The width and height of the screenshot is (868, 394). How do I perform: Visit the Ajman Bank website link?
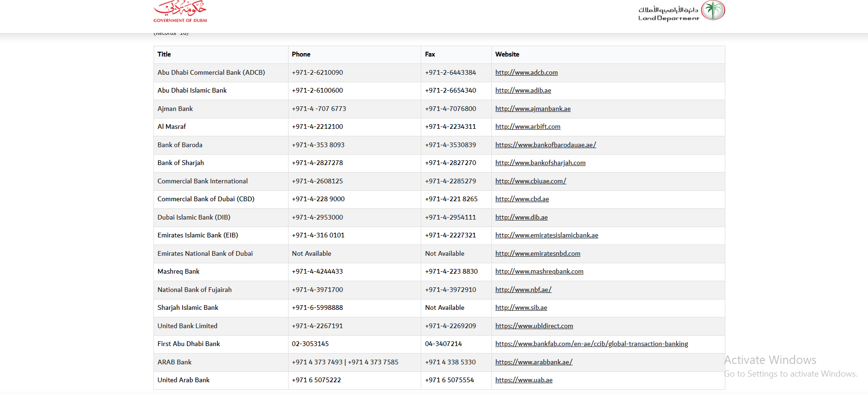click(533, 109)
